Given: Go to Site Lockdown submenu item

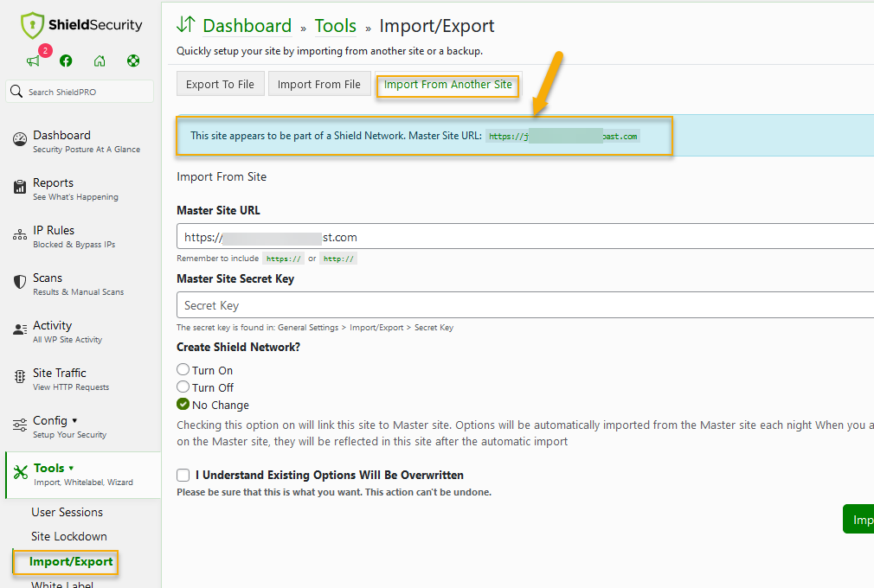Looking at the screenshot, I should 69,537.
